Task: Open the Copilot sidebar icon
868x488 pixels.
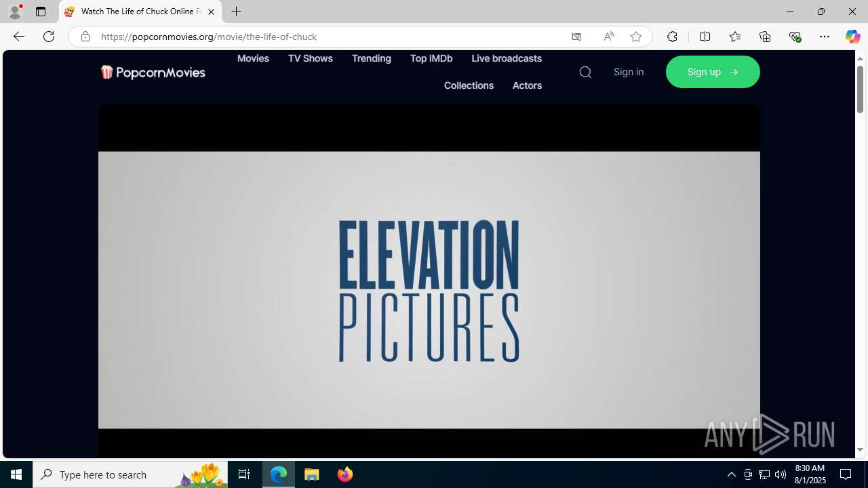Action: [x=852, y=37]
